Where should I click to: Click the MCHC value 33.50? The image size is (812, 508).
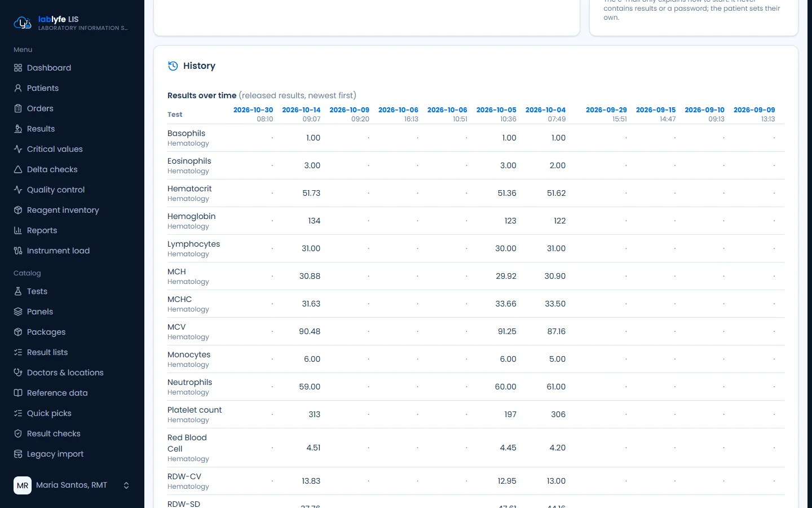555,304
